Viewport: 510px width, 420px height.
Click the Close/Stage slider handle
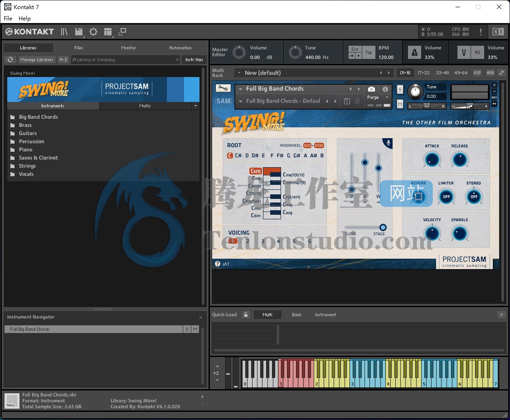pos(383,227)
